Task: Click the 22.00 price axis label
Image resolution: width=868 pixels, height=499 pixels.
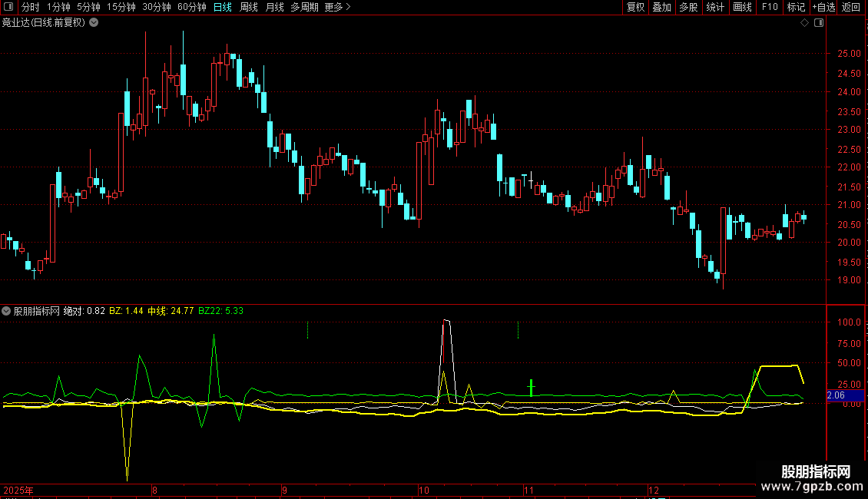Action: 849,167
